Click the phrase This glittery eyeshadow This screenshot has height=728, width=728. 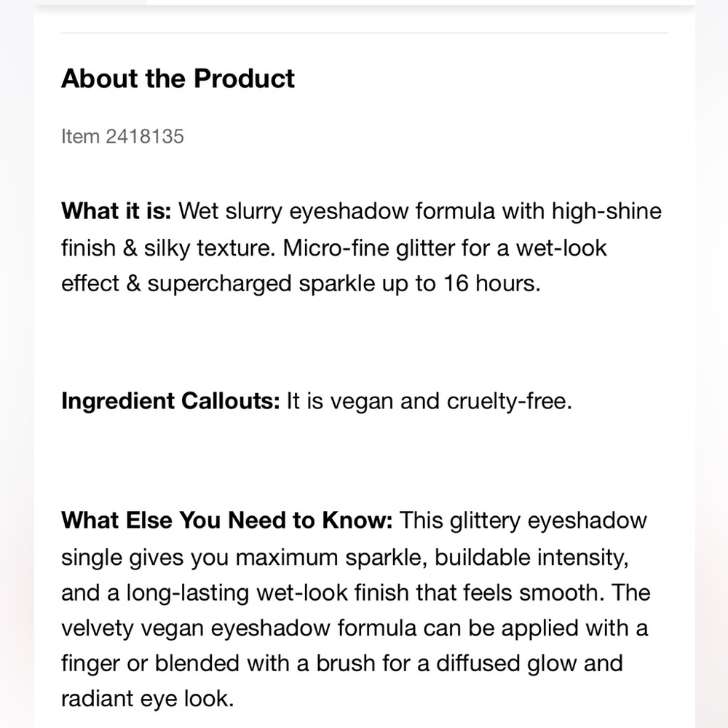point(523,521)
